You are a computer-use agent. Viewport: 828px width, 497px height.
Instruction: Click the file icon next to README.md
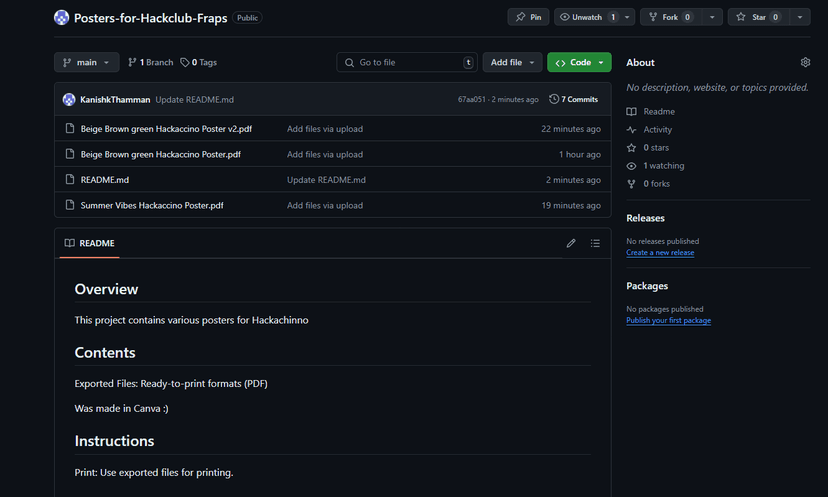[70, 179]
